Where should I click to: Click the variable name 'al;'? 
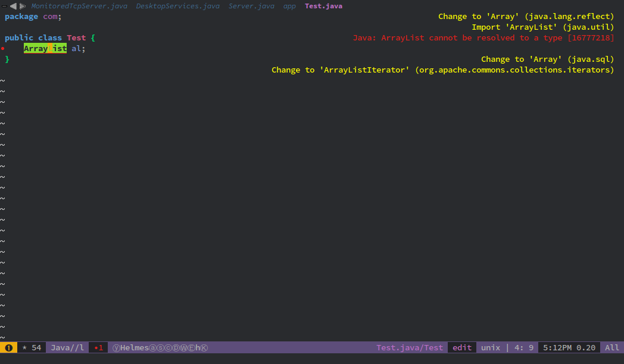[x=79, y=49]
